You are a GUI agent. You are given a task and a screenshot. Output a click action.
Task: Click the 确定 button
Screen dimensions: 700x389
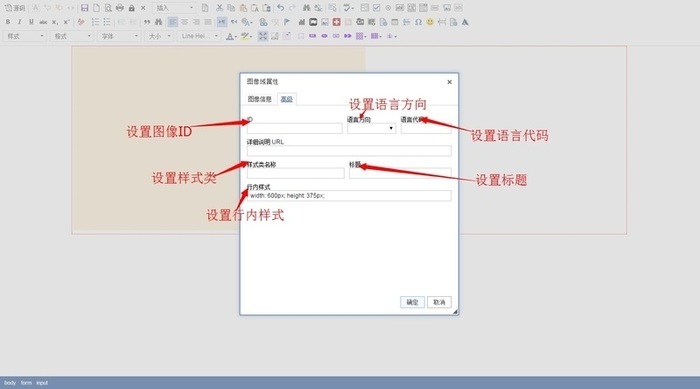[412, 302]
